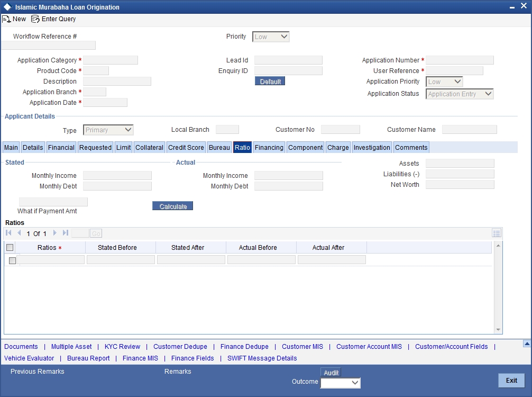Switch to the Requested tab
Screen dimensions: 532x397
(95, 147)
